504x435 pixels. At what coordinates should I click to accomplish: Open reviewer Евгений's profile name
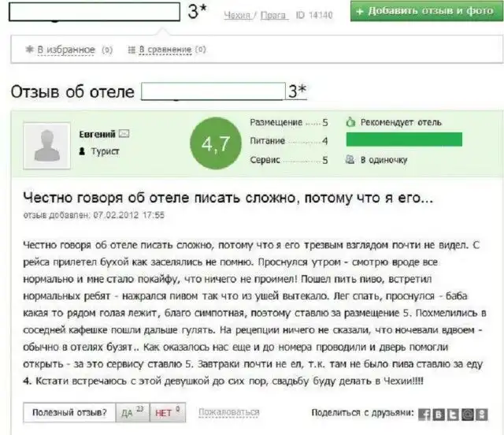tap(98, 134)
